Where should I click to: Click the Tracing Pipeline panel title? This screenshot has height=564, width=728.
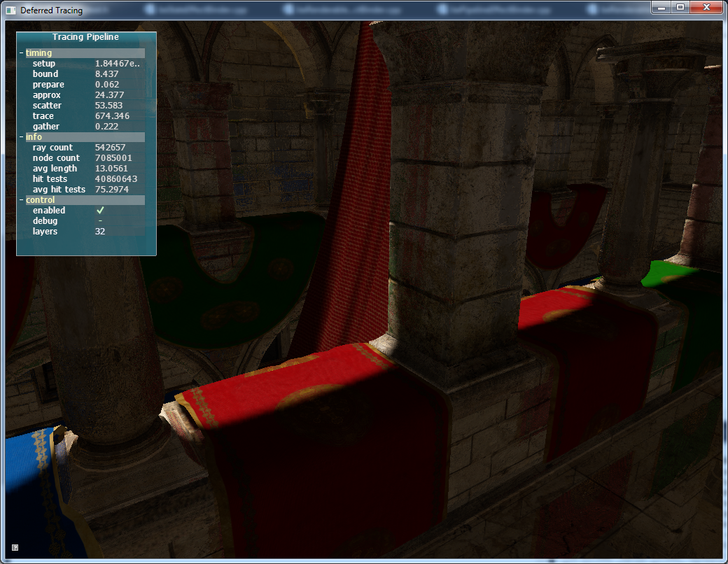(85, 37)
